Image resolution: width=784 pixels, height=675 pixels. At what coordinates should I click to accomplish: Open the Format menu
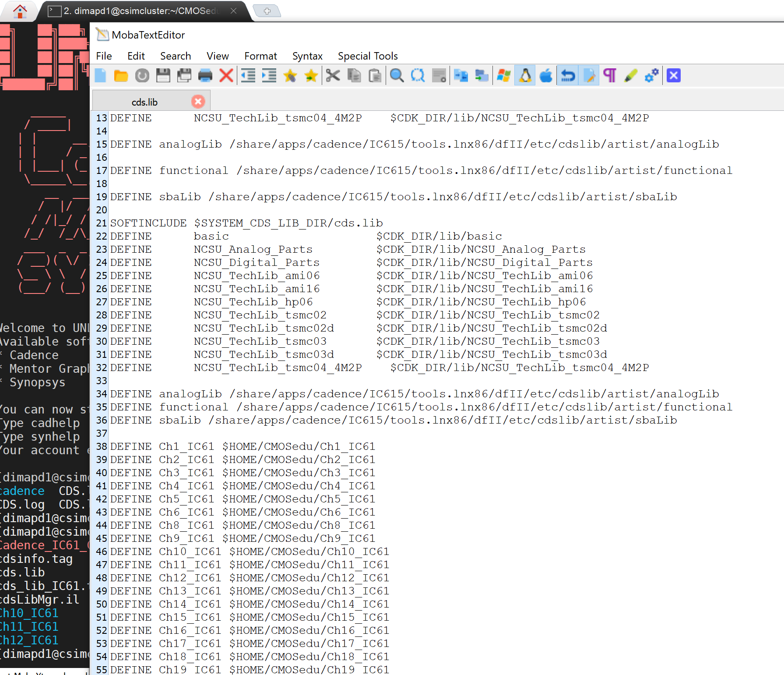click(x=260, y=56)
